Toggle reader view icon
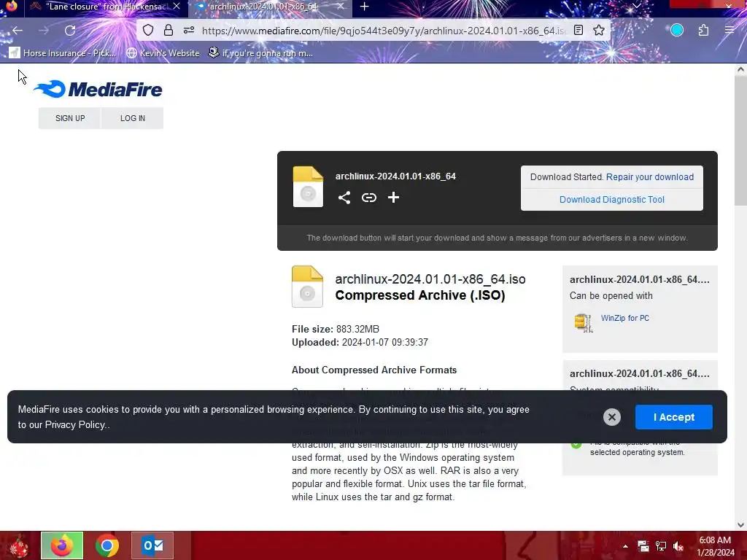 [x=578, y=31]
